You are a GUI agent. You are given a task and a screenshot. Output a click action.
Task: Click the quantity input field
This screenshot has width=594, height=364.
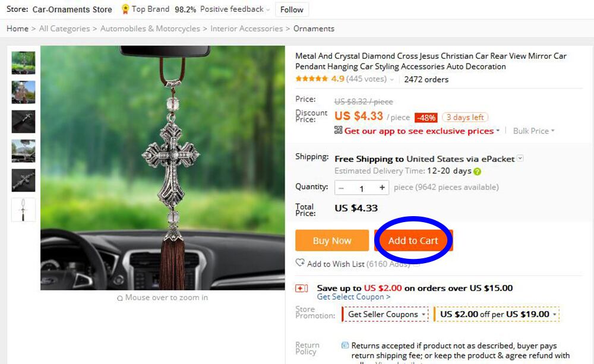click(361, 188)
